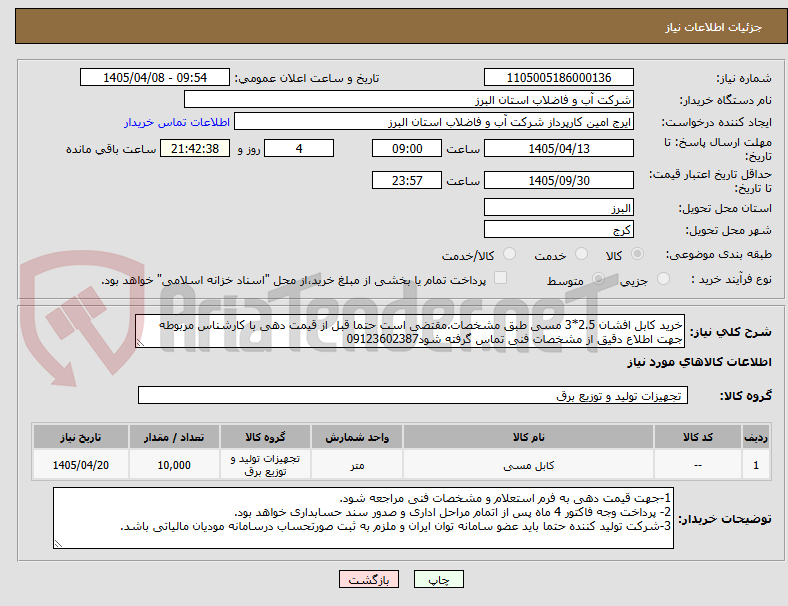Select the خدمت radio button

[581, 254]
